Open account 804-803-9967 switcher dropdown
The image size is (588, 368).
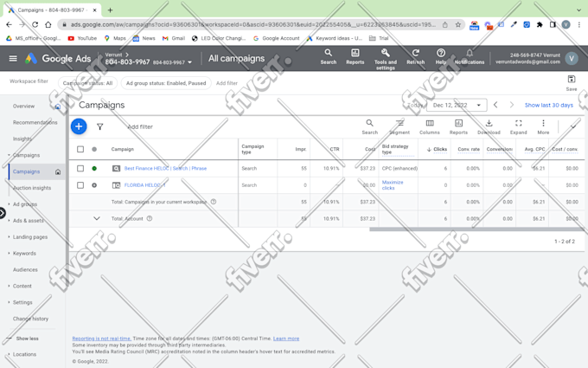(189, 62)
